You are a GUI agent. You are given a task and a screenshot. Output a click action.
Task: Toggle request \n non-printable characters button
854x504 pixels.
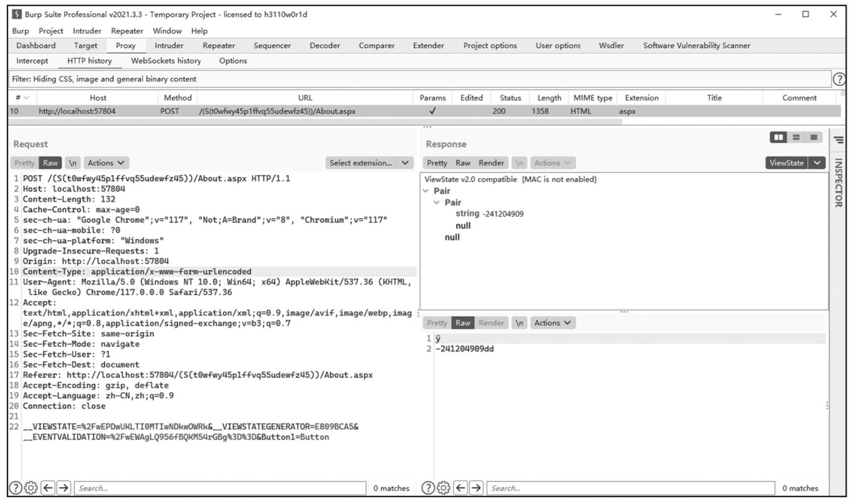point(73,163)
